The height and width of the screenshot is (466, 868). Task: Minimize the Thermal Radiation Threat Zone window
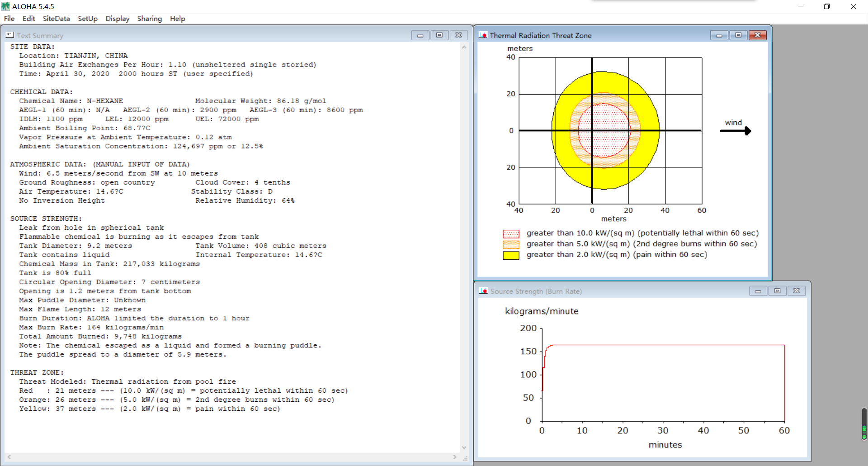[x=719, y=35]
